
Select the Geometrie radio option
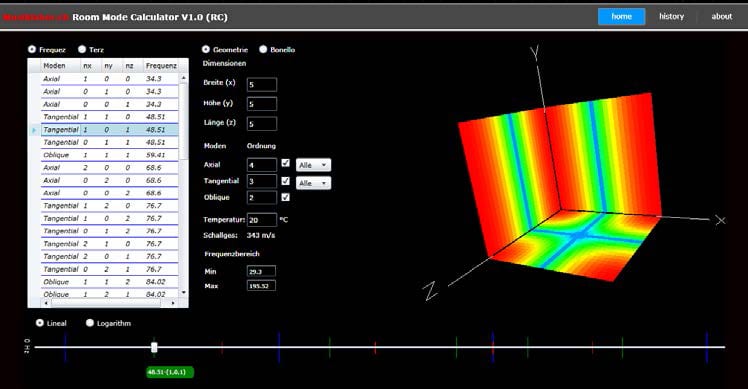tap(206, 49)
